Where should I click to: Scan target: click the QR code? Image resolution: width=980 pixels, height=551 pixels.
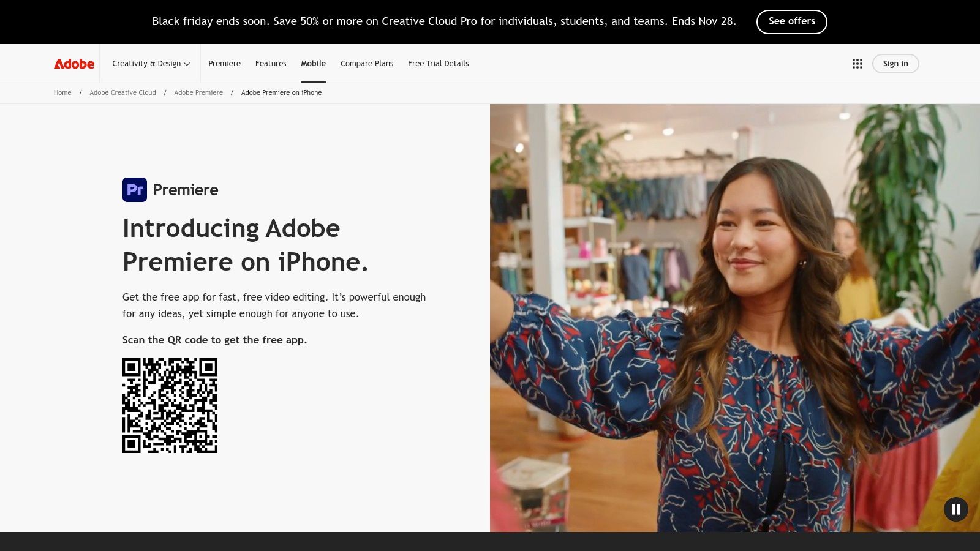(170, 405)
